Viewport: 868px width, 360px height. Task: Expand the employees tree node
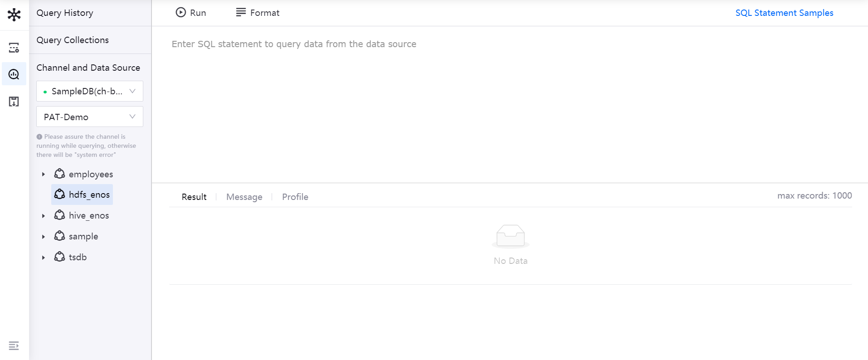(x=44, y=174)
